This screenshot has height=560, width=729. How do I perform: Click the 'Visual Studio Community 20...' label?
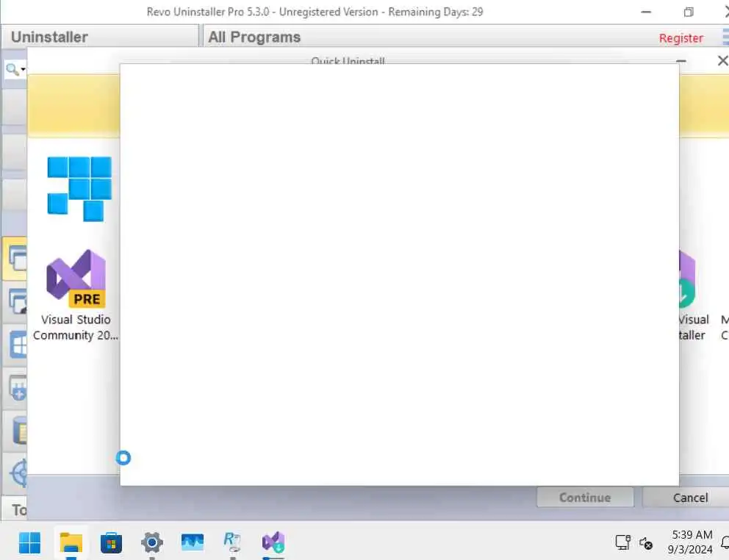[x=75, y=328]
